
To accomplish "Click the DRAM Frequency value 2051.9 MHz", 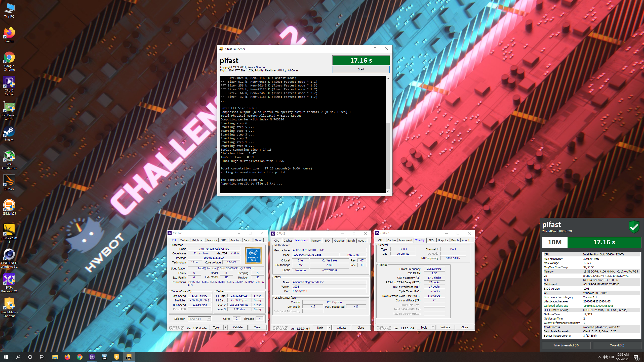I will click(434, 269).
